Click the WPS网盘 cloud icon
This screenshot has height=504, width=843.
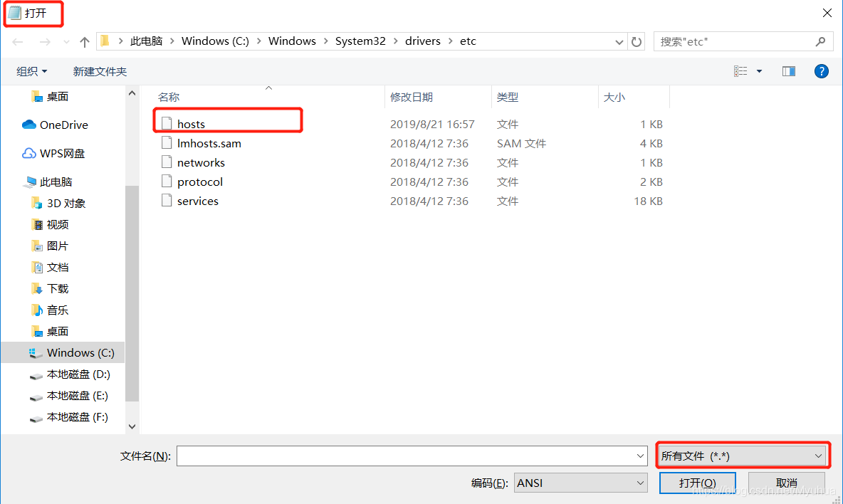pos(29,153)
